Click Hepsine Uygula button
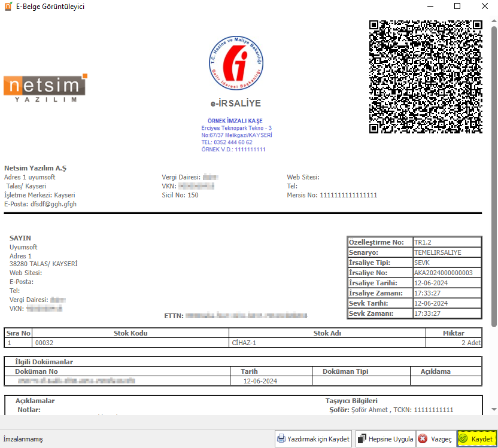This screenshot has width=498, height=448. 385,439
